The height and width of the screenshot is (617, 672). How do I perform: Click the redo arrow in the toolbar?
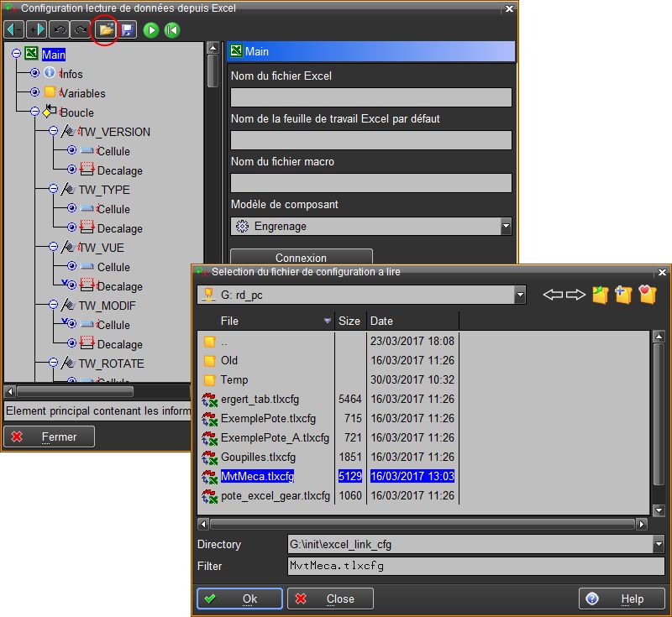[81, 30]
